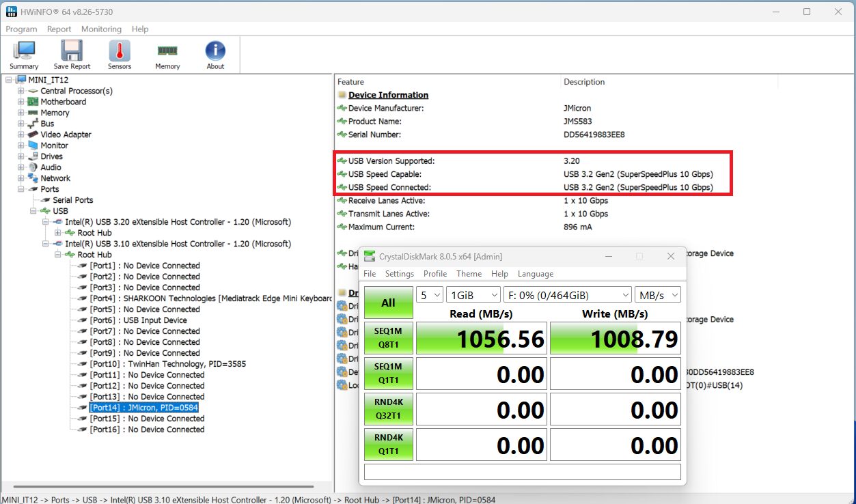Click the Serial Number value DD56419883EE8
The height and width of the screenshot is (504, 856).
594,135
